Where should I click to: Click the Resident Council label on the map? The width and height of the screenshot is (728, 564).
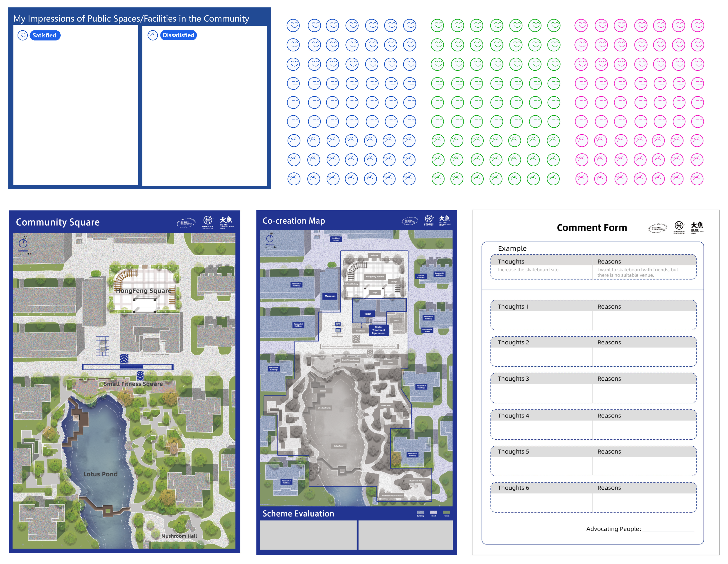tap(336, 239)
